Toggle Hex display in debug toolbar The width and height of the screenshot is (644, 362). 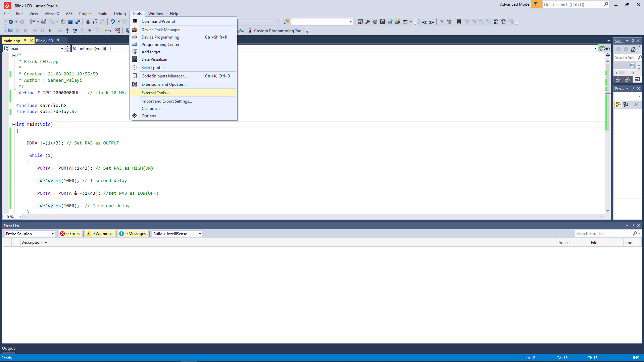tap(108, 31)
